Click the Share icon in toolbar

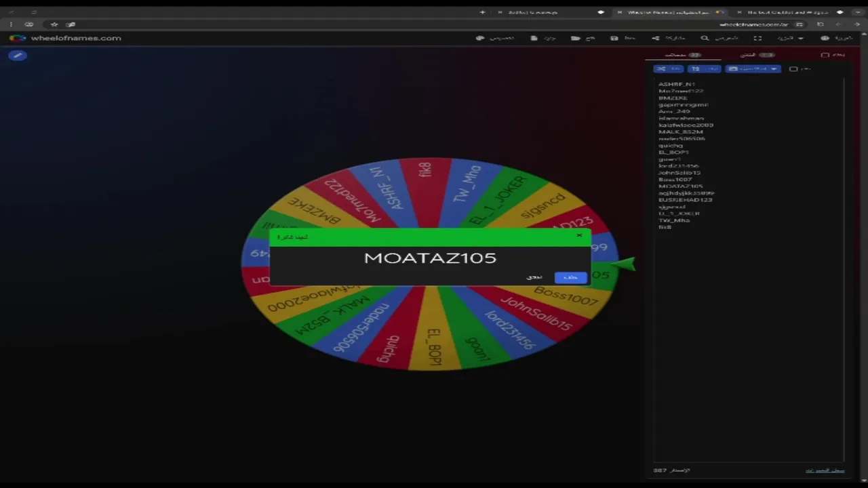pyautogui.click(x=655, y=38)
